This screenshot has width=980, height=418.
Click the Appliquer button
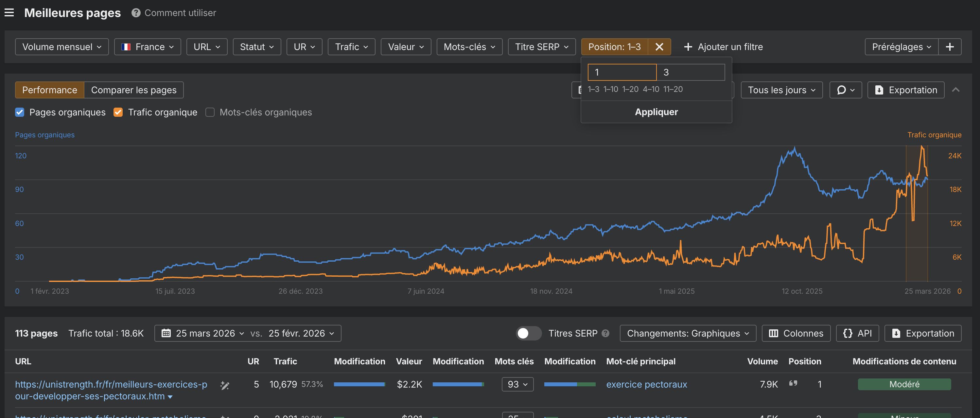coord(656,112)
